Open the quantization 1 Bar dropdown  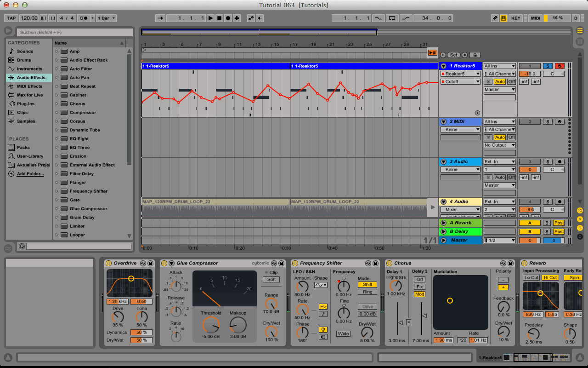[107, 18]
